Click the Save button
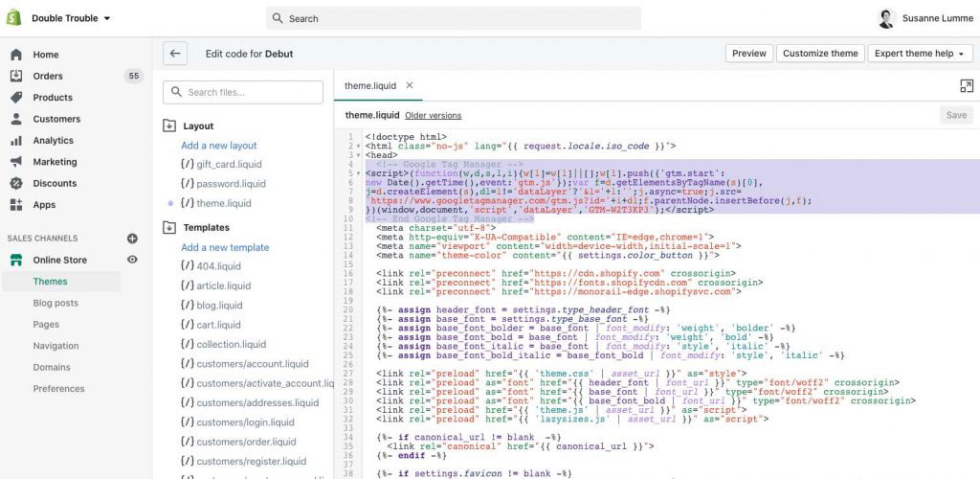Screen dimensions: 980x479 [956, 115]
